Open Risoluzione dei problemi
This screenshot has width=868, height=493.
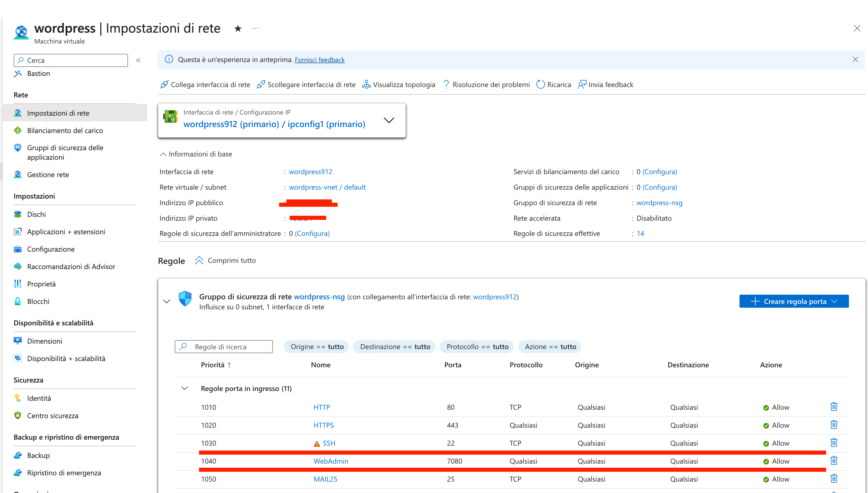486,85
